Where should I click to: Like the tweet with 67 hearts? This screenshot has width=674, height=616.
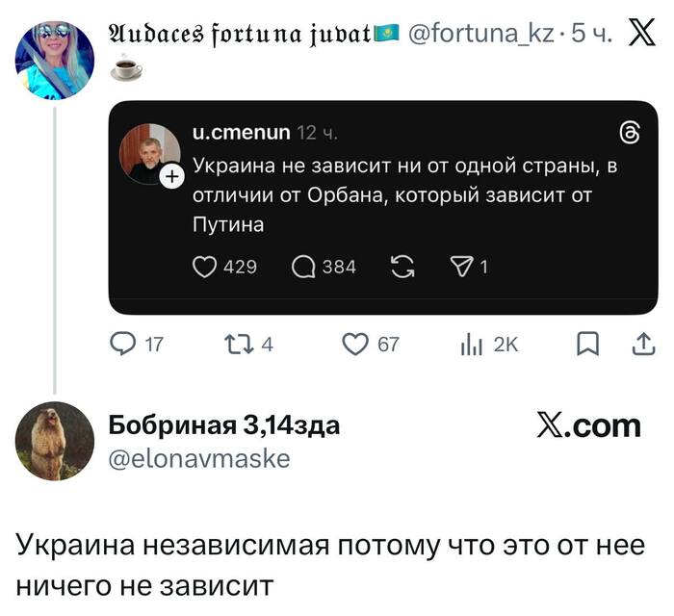pyautogui.click(x=356, y=345)
